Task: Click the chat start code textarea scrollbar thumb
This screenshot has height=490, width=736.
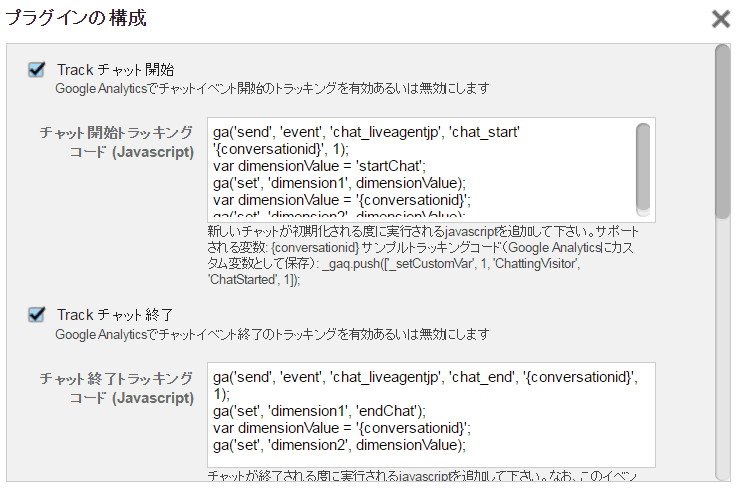Action: tap(643, 167)
